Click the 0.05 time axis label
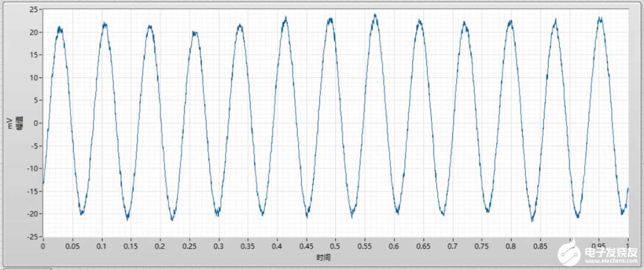This screenshot has width=644, height=270. 73,246
